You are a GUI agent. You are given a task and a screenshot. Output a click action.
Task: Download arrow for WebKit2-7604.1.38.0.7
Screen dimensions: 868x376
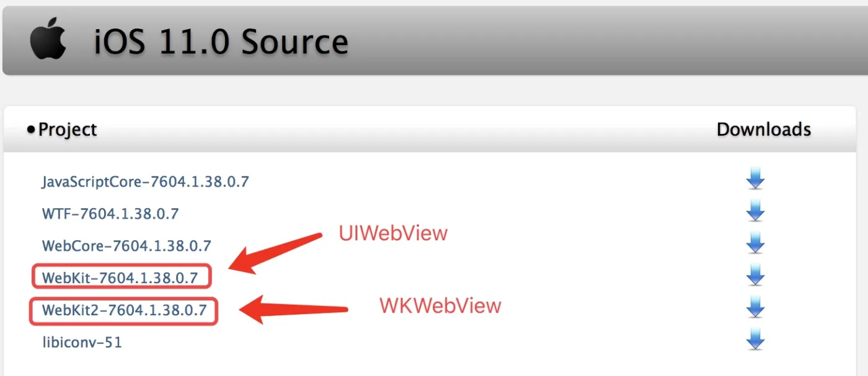coord(755,308)
